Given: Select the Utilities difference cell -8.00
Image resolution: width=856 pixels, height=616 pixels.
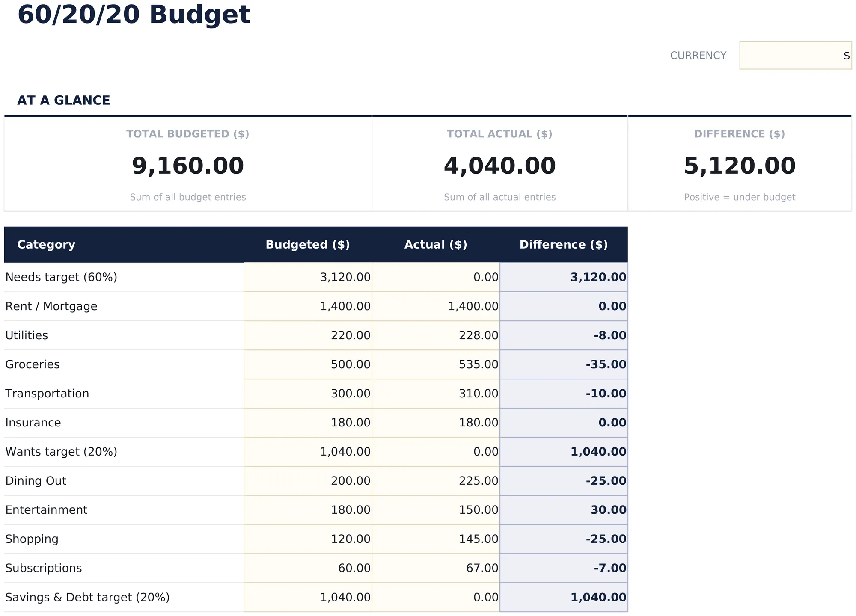Looking at the screenshot, I should tap(564, 335).
